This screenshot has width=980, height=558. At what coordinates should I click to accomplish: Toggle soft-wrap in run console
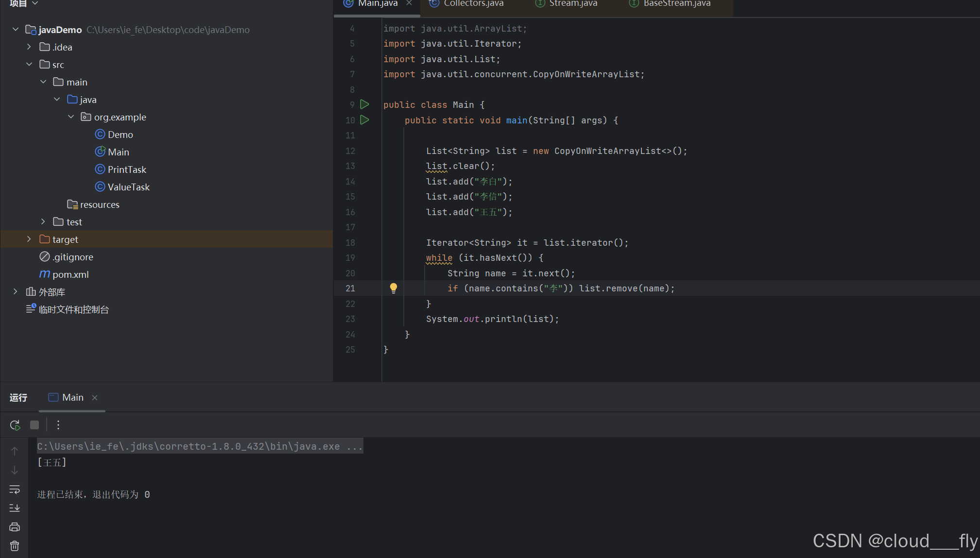click(15, 489)
